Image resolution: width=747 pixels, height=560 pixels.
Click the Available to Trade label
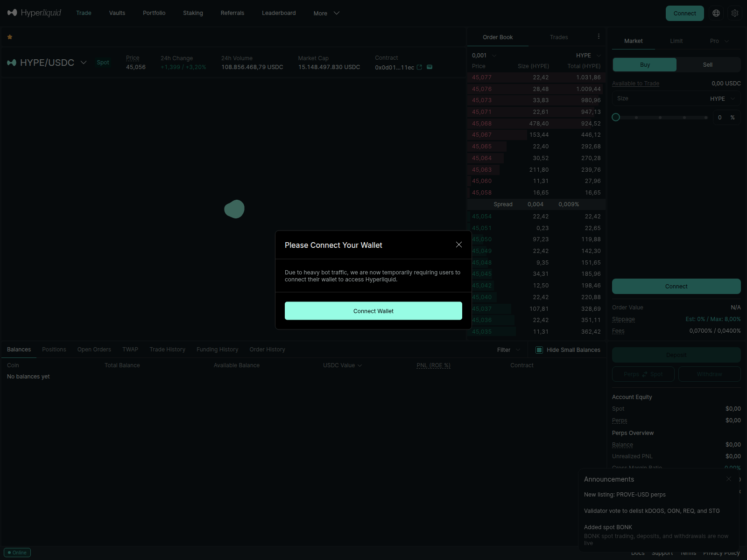pyautogui.click(x=635, y=84)
